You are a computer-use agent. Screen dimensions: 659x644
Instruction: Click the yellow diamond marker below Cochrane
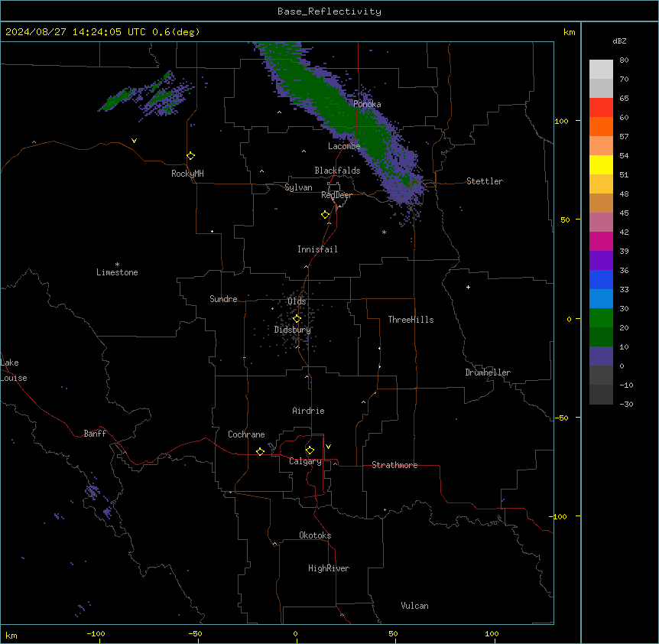click(260, 451)
